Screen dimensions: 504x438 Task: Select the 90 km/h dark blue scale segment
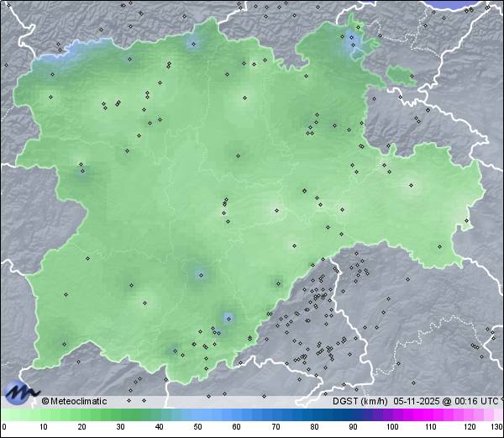353,414
